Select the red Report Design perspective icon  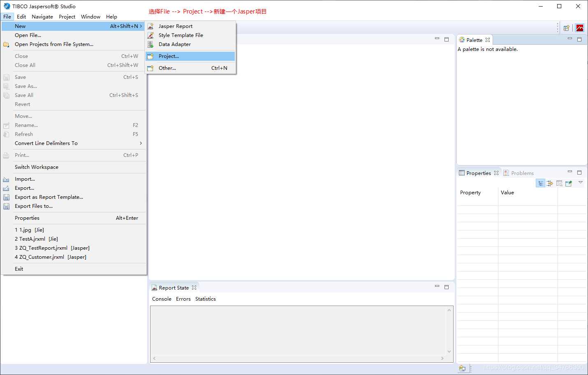(x=580, y=28)
